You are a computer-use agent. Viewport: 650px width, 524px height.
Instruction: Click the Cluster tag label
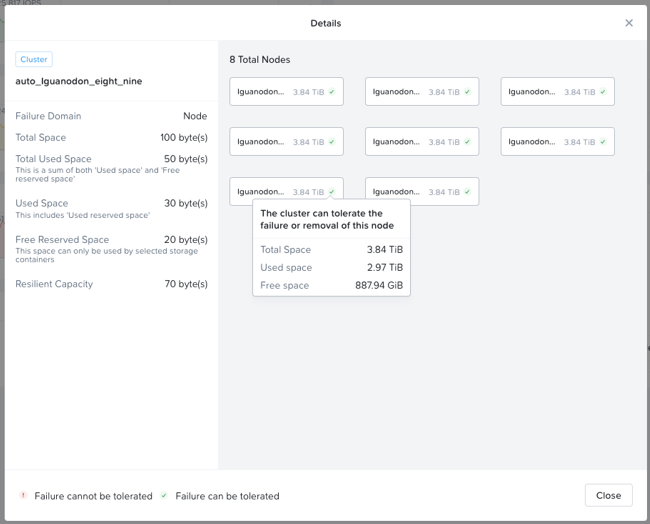click(34, 60)
